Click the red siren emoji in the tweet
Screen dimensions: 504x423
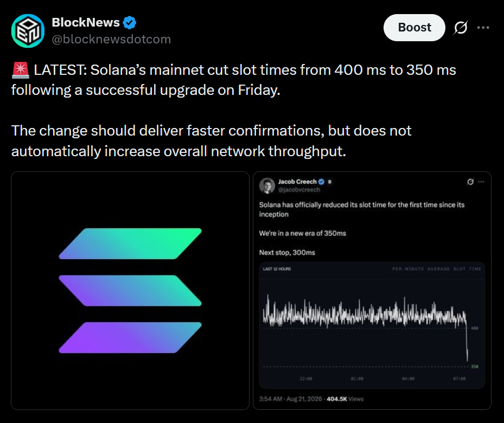pyautogui.click(x=21, y=70)
